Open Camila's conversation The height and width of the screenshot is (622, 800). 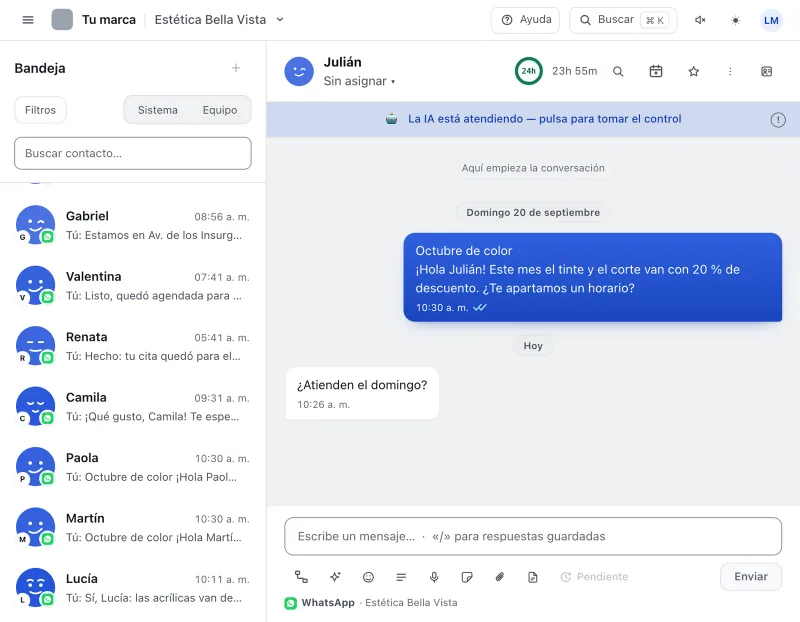tap(133, 407)
